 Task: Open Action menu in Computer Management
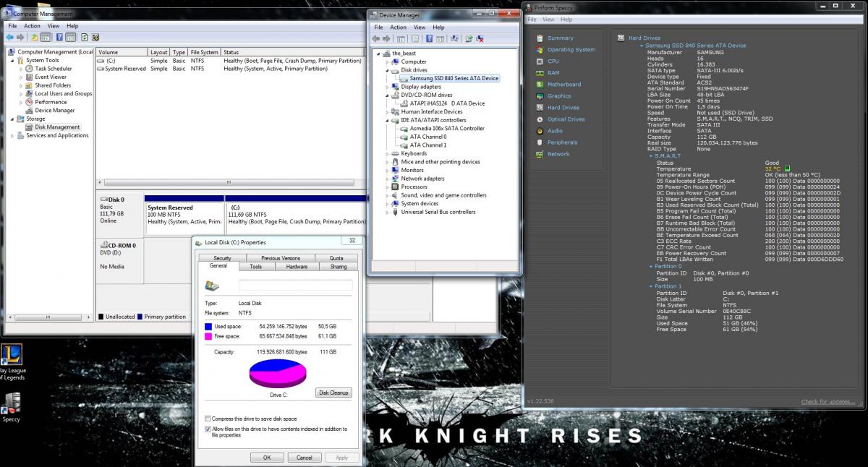coord(32,26)
